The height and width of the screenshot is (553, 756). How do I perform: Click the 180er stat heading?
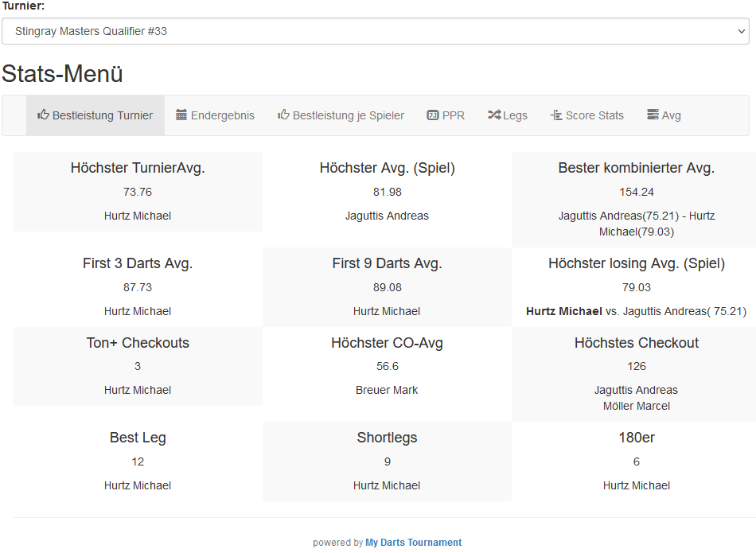coord(636,438)
